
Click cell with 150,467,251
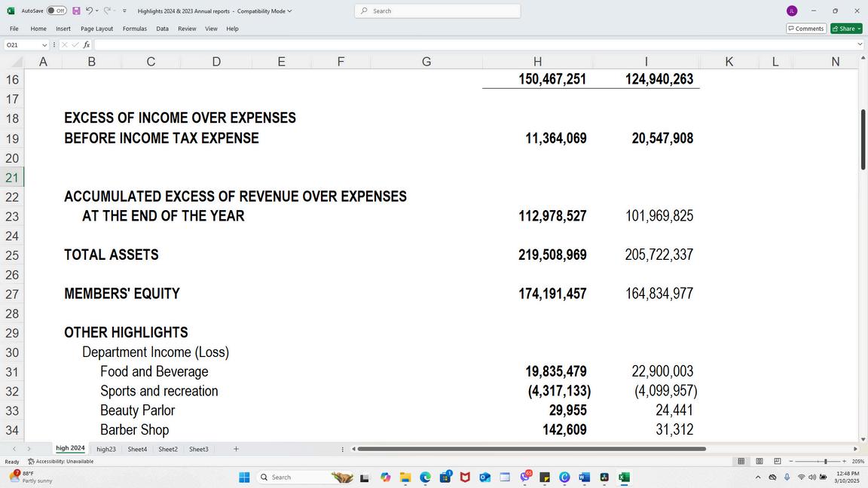coord(552,79)
